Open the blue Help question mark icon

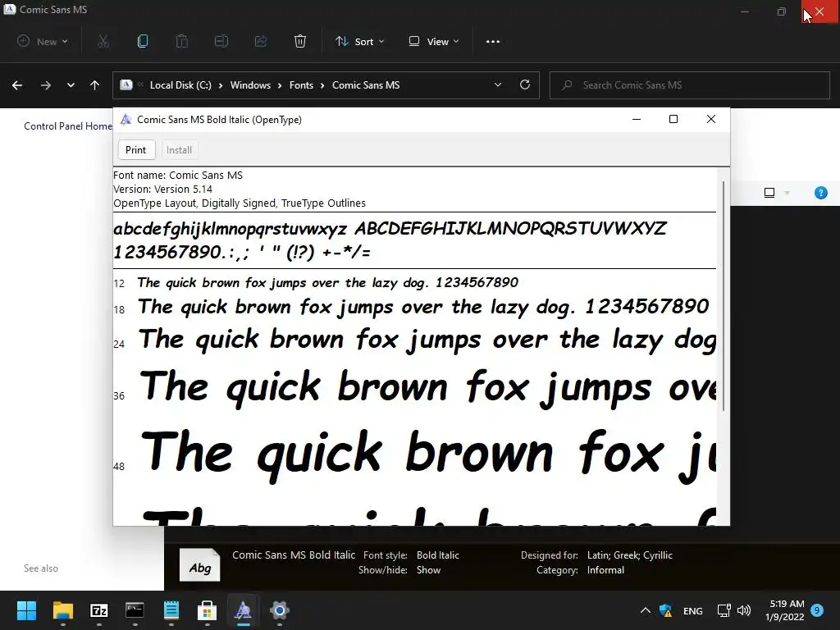coord(820,193)
